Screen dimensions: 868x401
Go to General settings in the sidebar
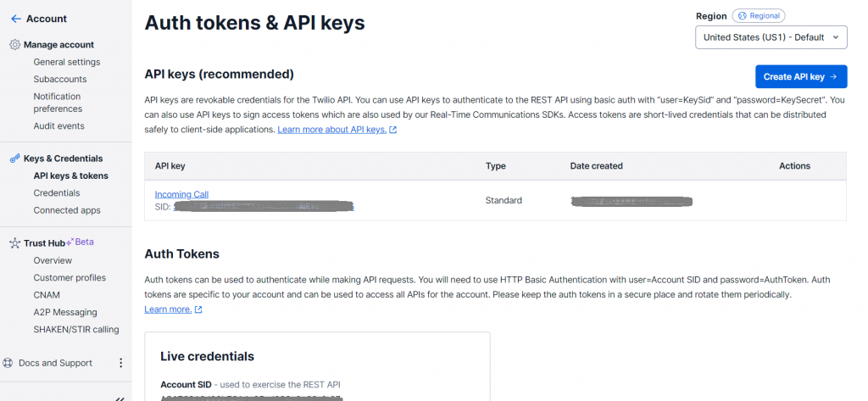click(x=67, y=62)
